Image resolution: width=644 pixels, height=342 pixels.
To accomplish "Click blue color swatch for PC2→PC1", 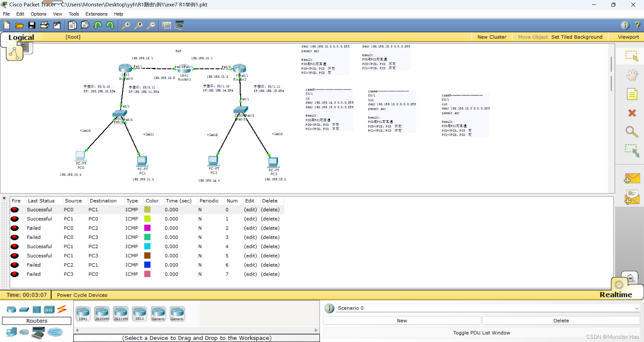I will pos(147,265).
